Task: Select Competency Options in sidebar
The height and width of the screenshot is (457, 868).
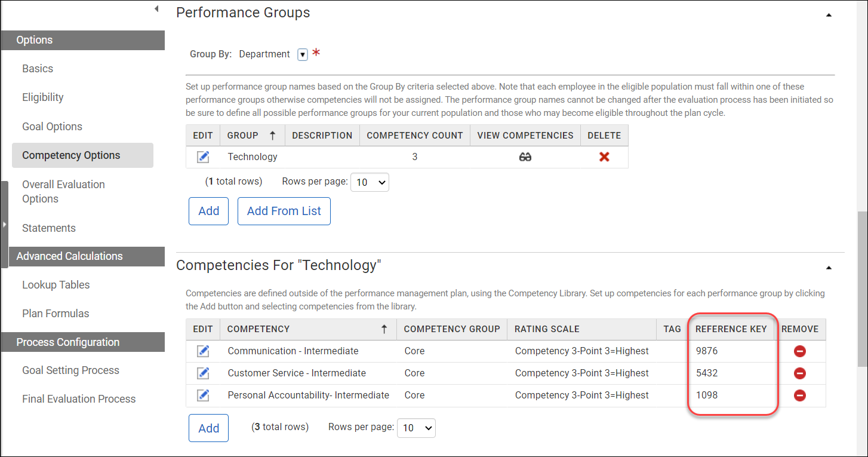Action: (x=82, y=155)
